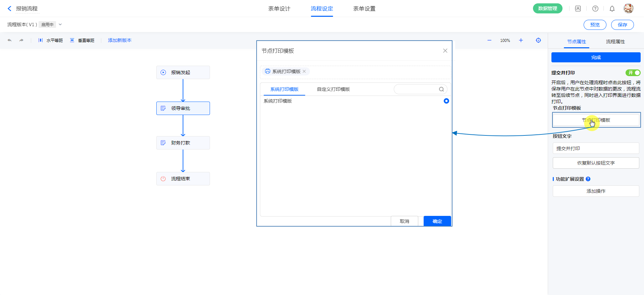Switch to the 流程属性 tab
The height and width of the screenshot is (295, 644).
point(615,42)
